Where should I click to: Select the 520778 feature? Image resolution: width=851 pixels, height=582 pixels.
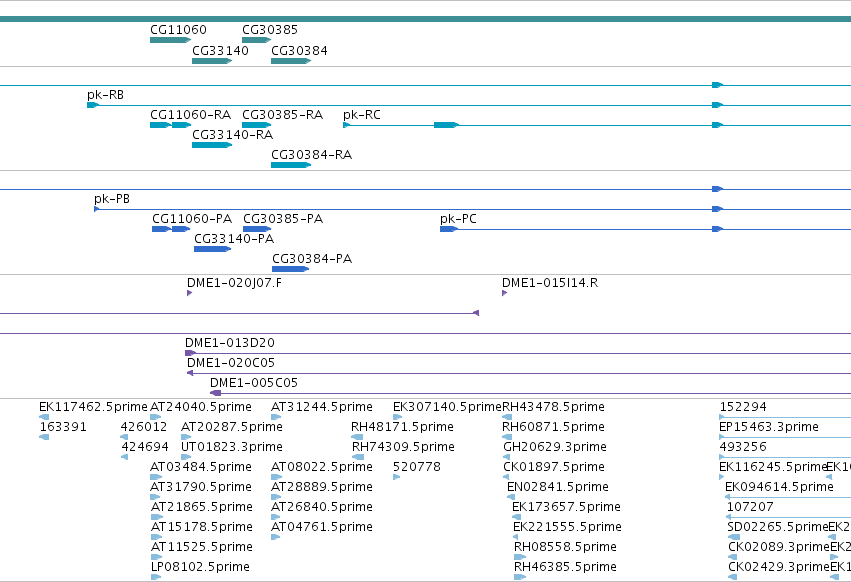click(x=397, y=478)
